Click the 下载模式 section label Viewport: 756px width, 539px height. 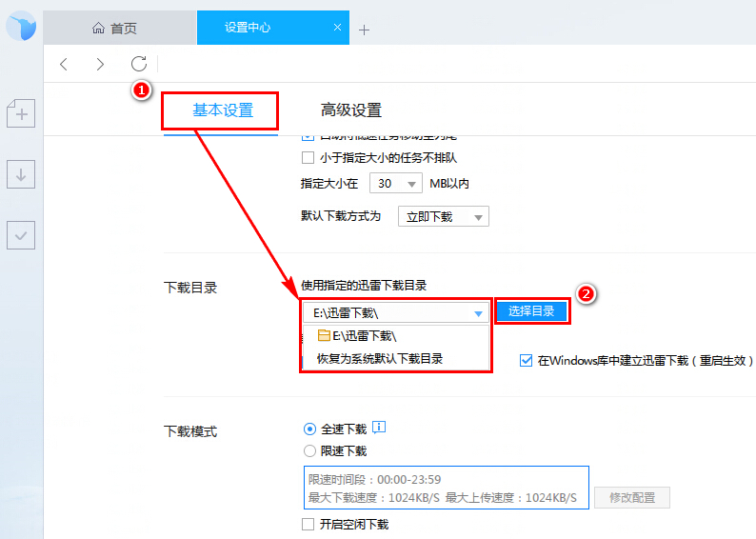coord(190,431)
